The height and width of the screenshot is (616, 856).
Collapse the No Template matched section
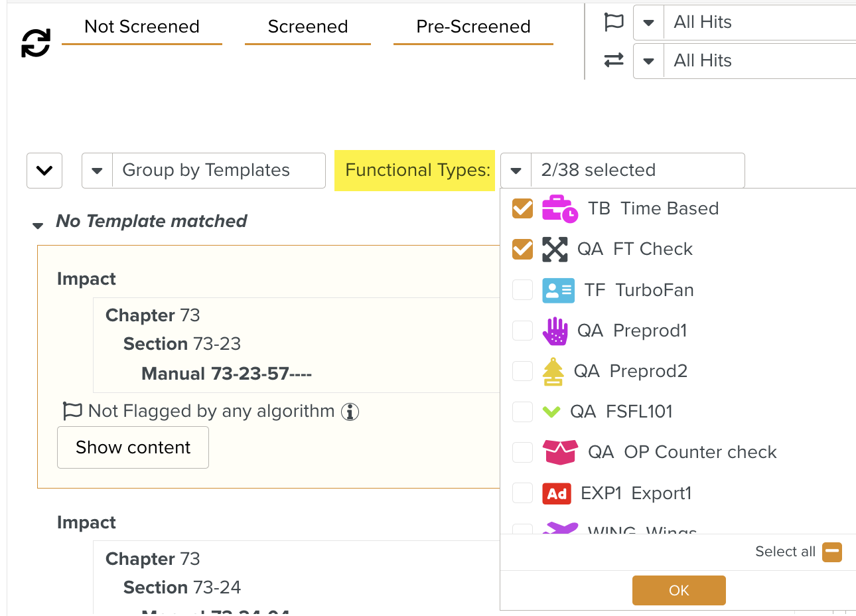[x=38, y=225]
